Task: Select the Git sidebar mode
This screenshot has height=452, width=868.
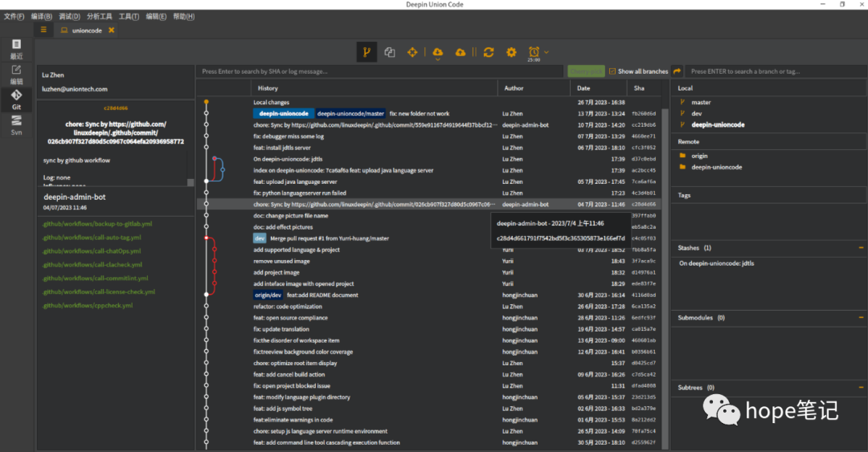Action: (17, 100)
